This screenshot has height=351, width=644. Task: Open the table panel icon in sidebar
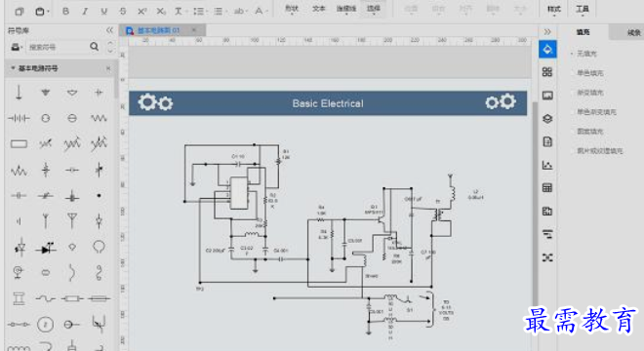click(547, 188)
